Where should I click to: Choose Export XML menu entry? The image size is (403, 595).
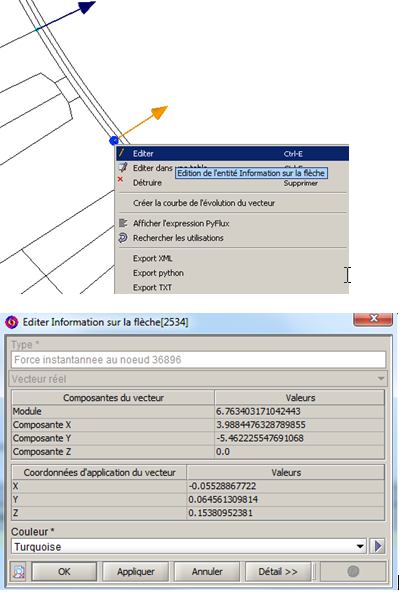click(153, 258)
